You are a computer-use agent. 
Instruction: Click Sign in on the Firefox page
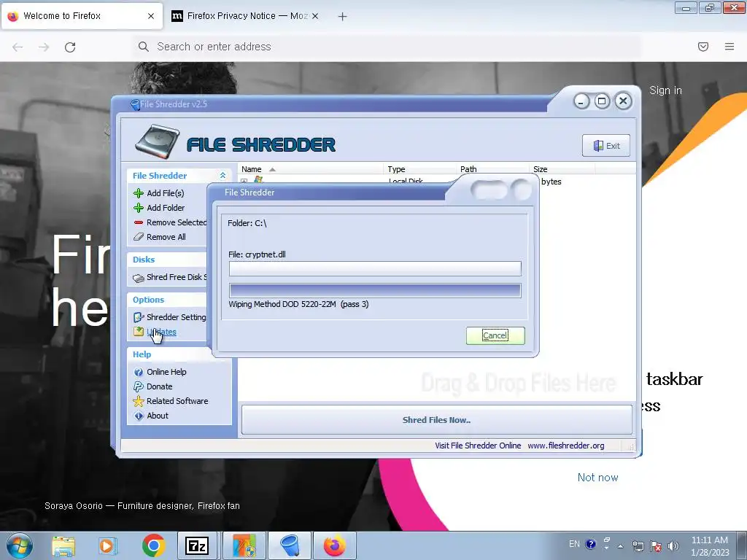pyautogui.click(x=665, y=90)
